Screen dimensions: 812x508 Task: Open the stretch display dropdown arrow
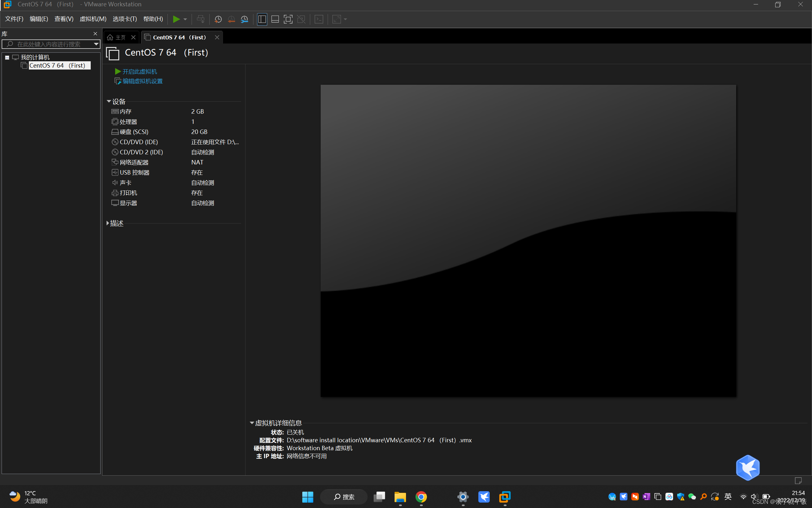pos(346,19)
